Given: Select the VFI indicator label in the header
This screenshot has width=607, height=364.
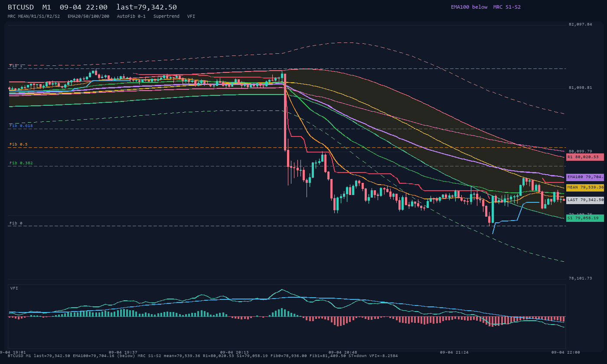Looking at the screenshot, I should pos(191,16).
